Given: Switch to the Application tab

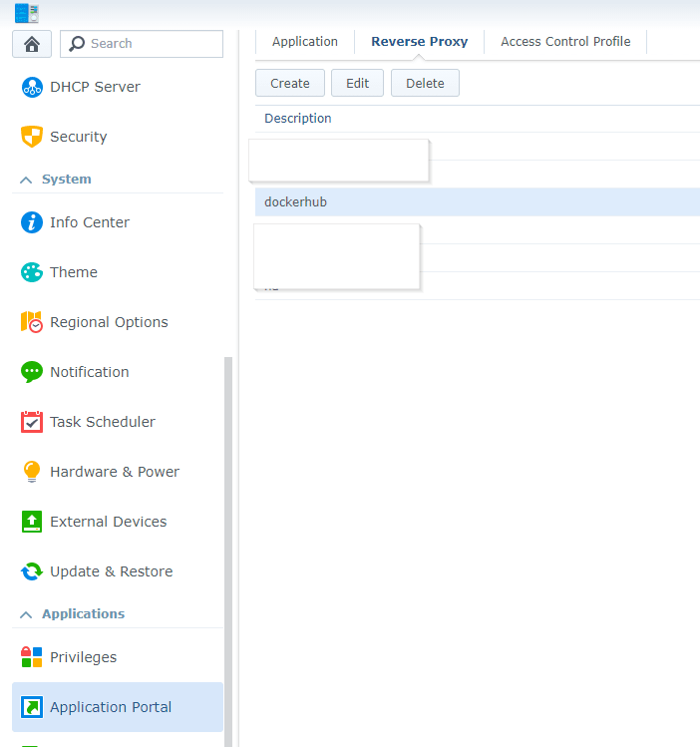Looking at the screenshot, I should [305, 42].
